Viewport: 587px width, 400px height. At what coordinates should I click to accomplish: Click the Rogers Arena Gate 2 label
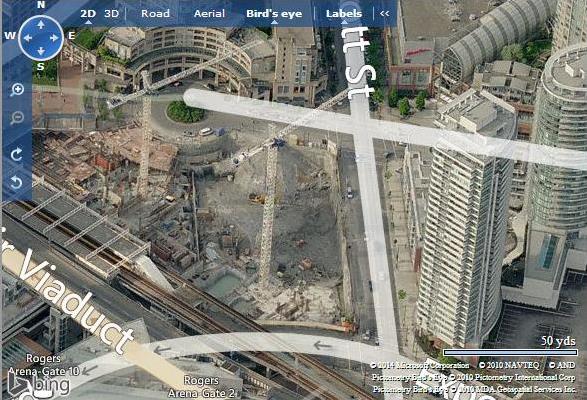tap(201, 387)
